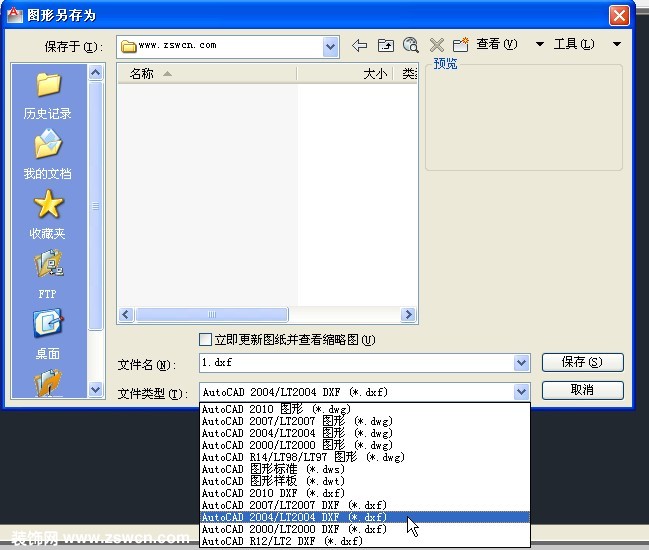The width and height of the screenshot is (649, 550).
Task: Click the Delete X icon in toolbar
Action: (437, 45)
